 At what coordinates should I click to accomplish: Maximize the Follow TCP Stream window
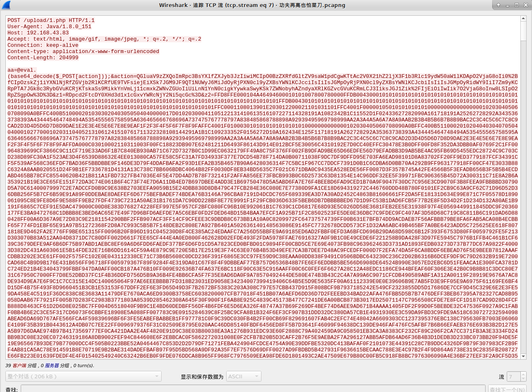click(517, 5)
